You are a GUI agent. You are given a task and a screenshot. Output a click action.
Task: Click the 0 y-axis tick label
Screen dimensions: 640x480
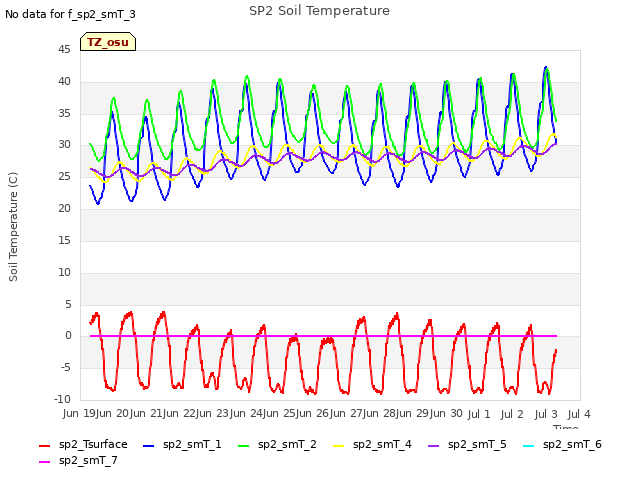(68, 336)
